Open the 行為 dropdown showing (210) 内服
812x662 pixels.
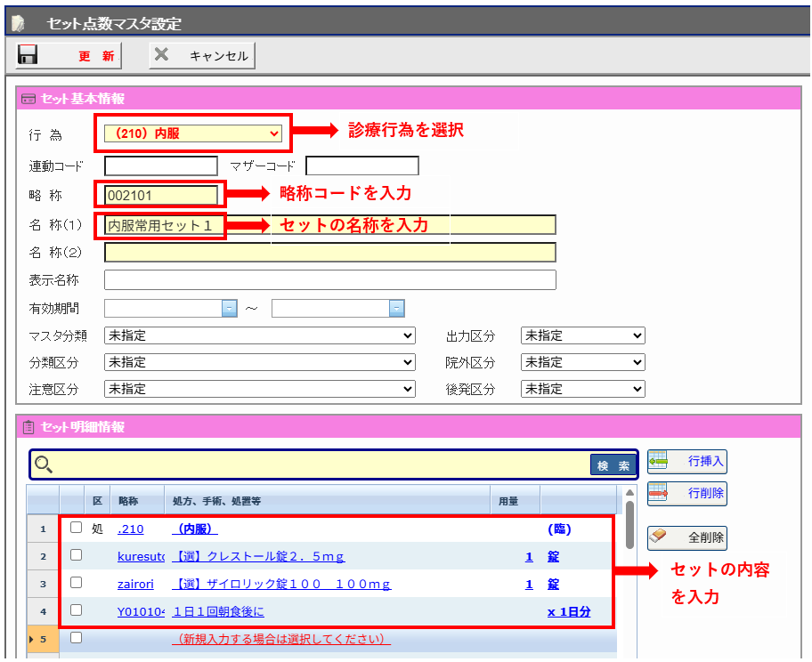click(x=193, y=133)
